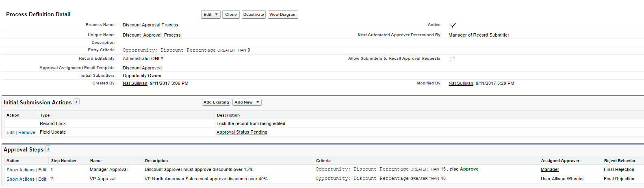The width and height of the screenshot is (644, 188).
Task: Remove the Field Update submission action
Action: coord(27,133)
